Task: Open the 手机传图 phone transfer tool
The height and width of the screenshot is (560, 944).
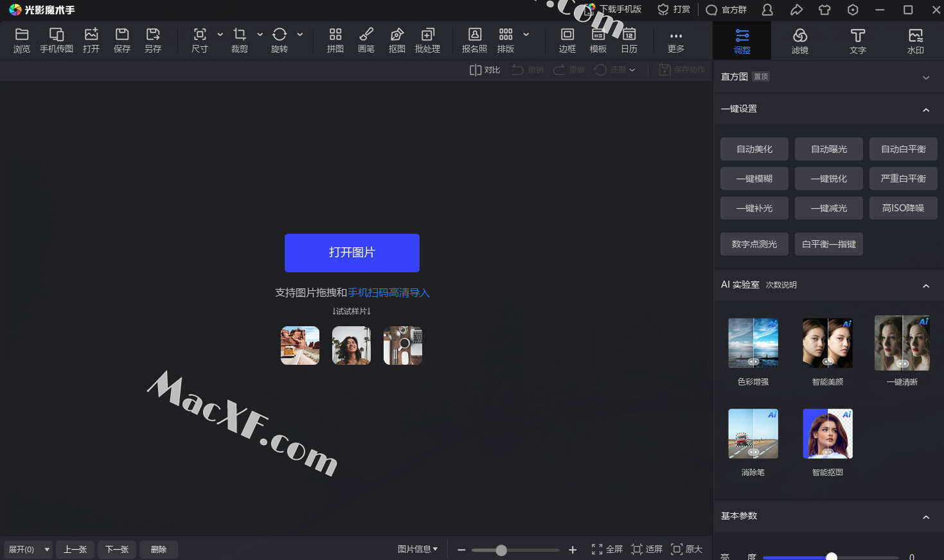Action: click(x=57, y=40)
